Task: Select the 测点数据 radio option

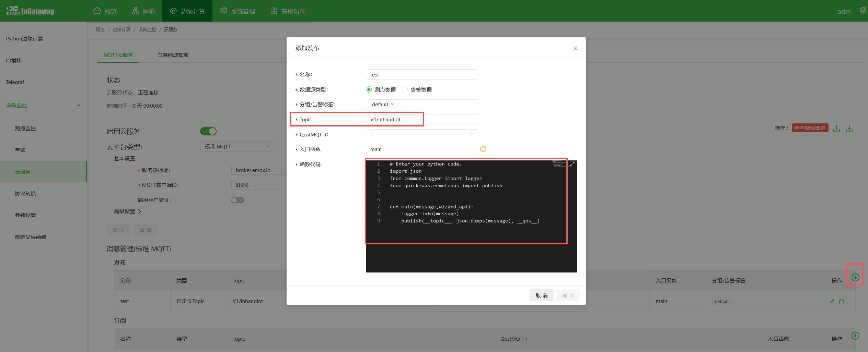Action: pos(369,89)
